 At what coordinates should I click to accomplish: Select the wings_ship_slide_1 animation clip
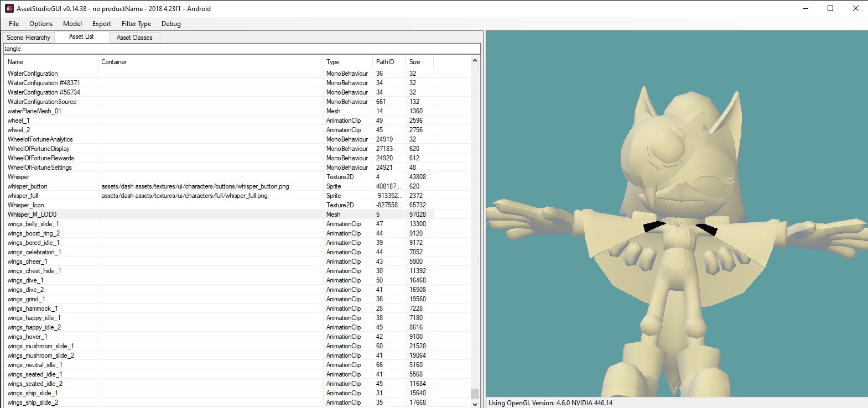238,393
